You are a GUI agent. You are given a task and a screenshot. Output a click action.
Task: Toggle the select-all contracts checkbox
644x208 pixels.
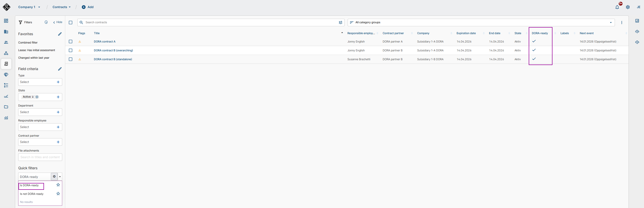71,23
